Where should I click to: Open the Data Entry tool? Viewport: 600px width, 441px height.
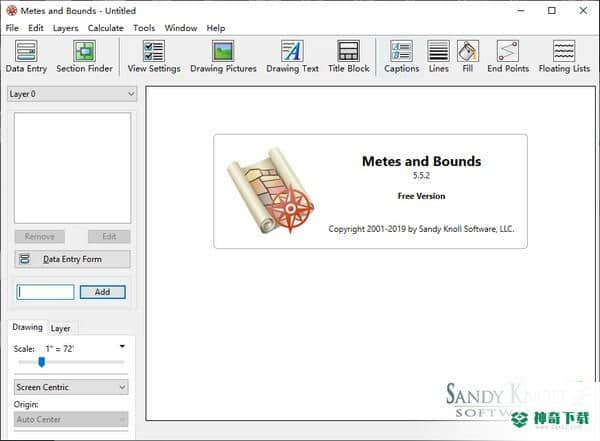(x=26, y=57)
